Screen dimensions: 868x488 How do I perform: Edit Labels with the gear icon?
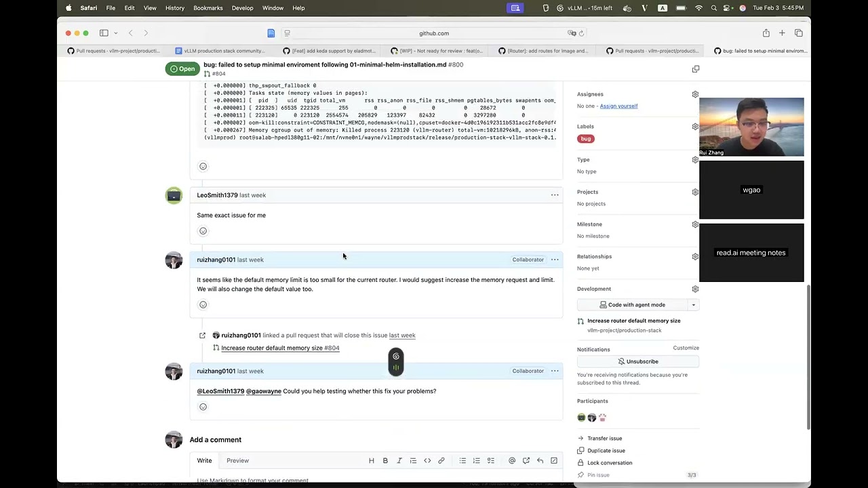[x=695, y=127]
